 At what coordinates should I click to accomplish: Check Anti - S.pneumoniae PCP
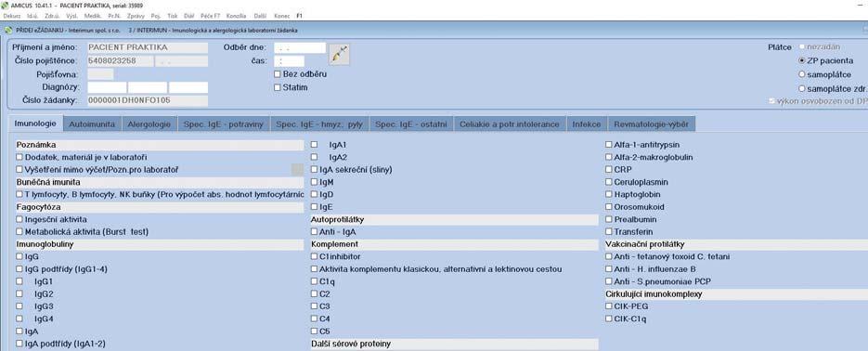[609, 281]
